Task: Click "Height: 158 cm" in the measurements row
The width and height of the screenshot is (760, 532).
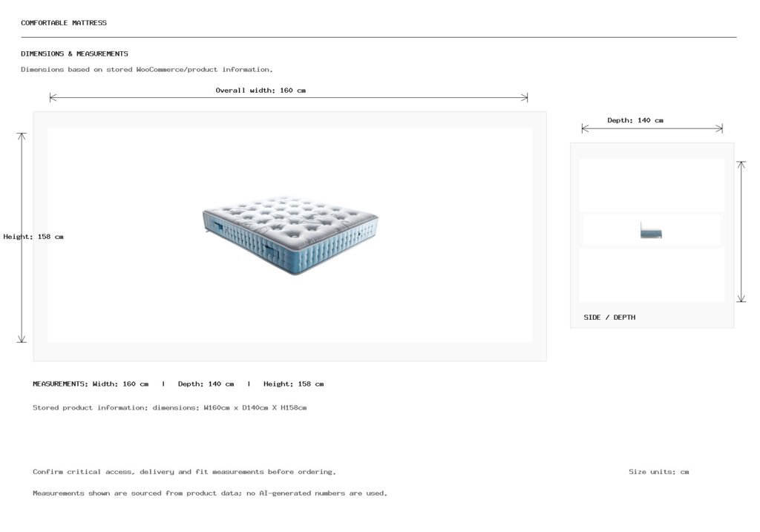Action: [x=294, y=384]
